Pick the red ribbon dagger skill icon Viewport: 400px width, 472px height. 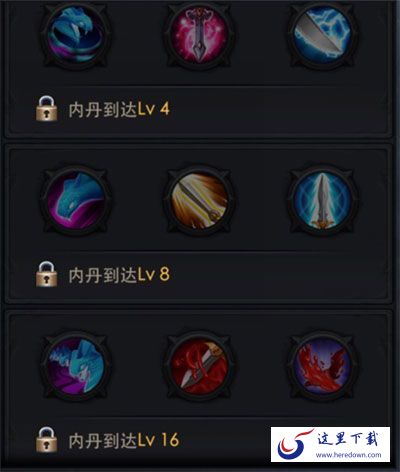199,366
